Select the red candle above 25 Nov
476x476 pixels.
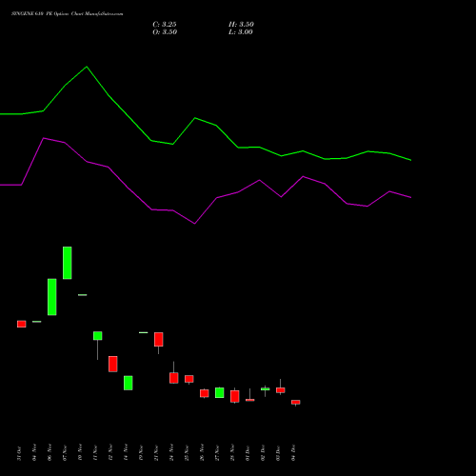(189, 379)
